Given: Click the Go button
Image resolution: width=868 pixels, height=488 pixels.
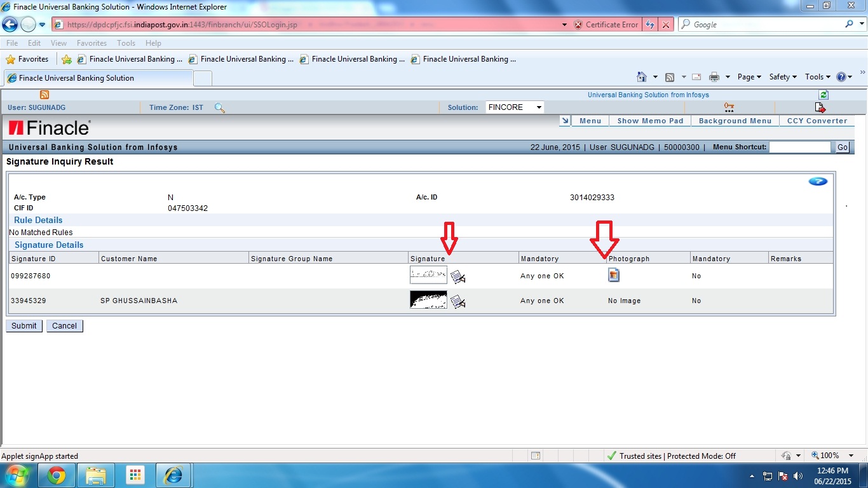Looking at the screenshot, I should point(843,147).
